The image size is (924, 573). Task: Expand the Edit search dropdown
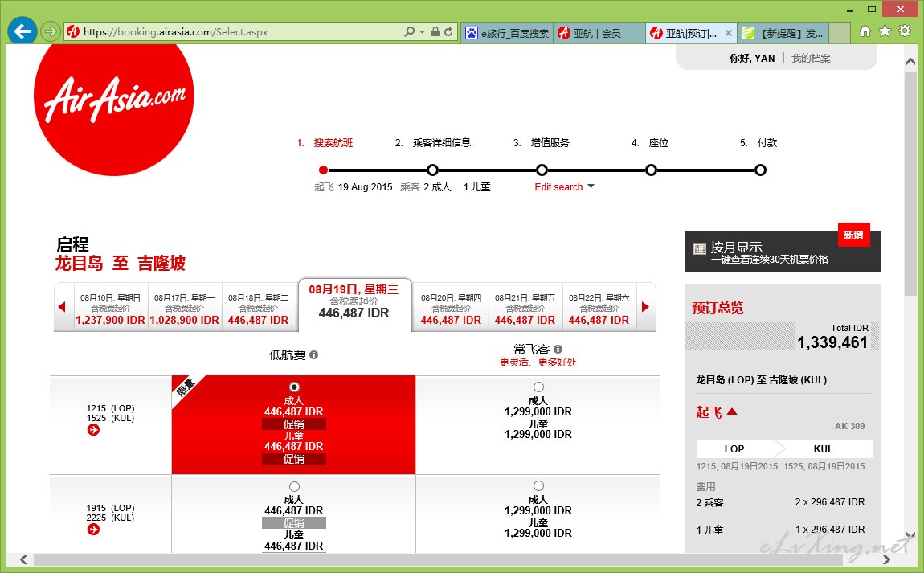(565, 187)
